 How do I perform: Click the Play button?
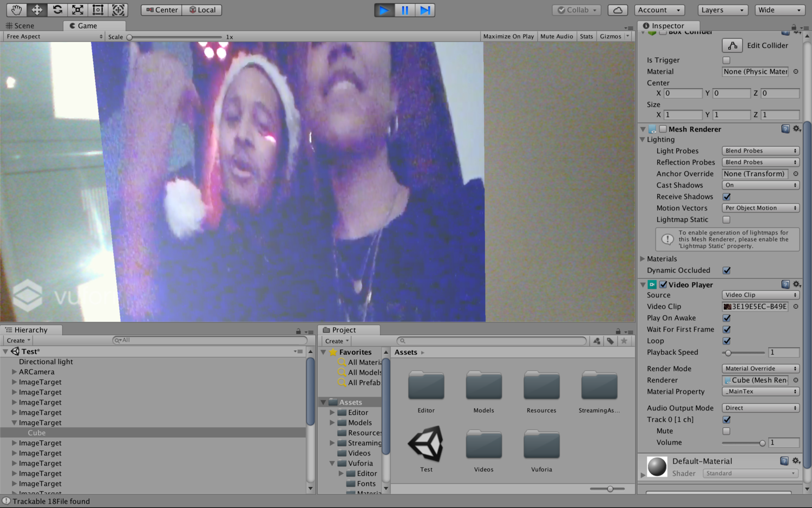pos(384,10)
